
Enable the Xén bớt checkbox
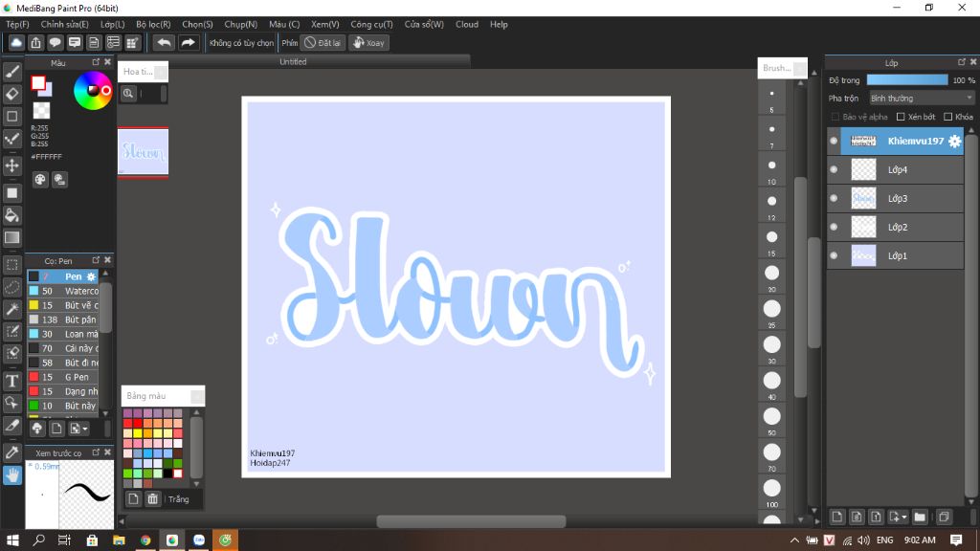[x=901, y=117]
